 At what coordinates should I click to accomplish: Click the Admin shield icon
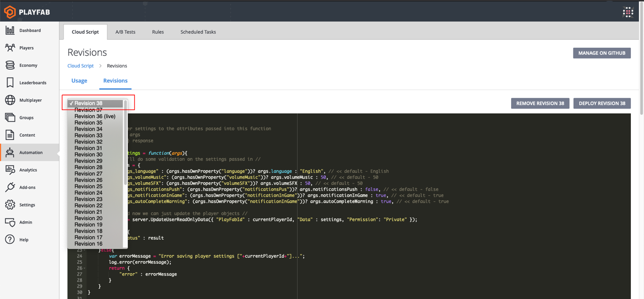pos(10,222)
